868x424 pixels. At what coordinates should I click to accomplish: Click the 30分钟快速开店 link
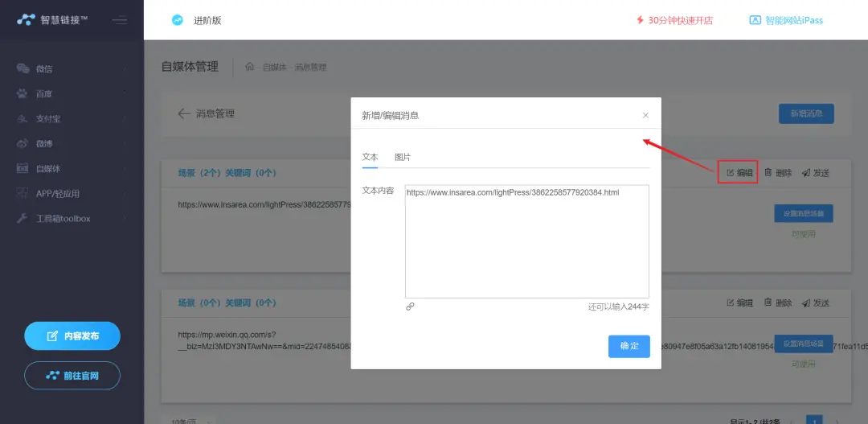point(674,20)
